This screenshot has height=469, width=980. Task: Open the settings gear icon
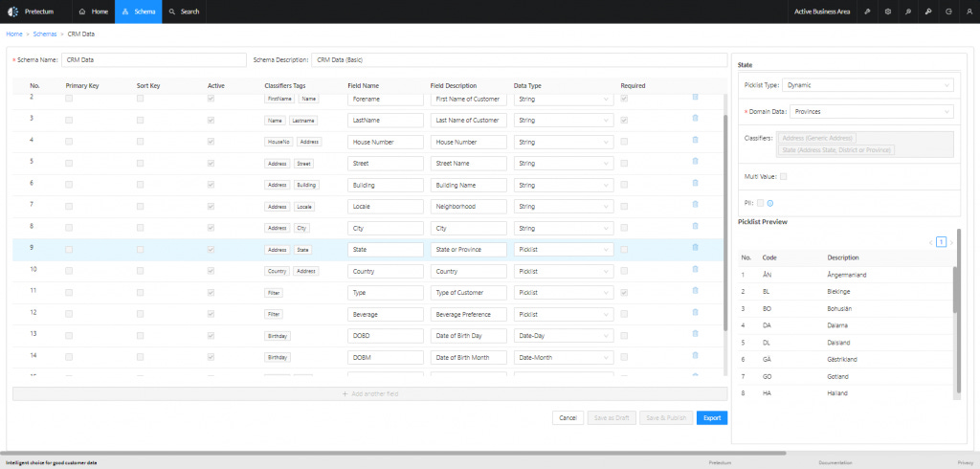(x=888, y=11)
